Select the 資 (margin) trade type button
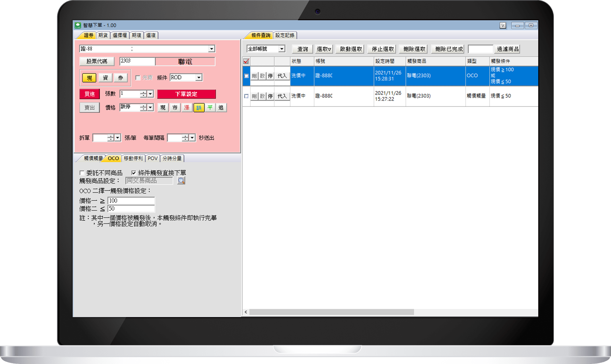This screenshot has width=611, height=364. click(x=105, y=78)
